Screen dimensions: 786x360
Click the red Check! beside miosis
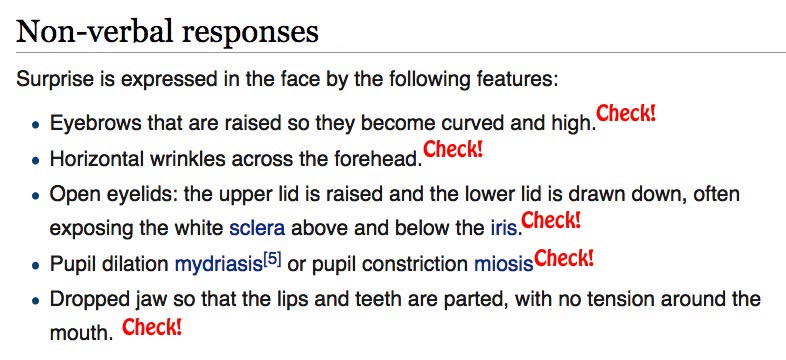click(563, 259)
